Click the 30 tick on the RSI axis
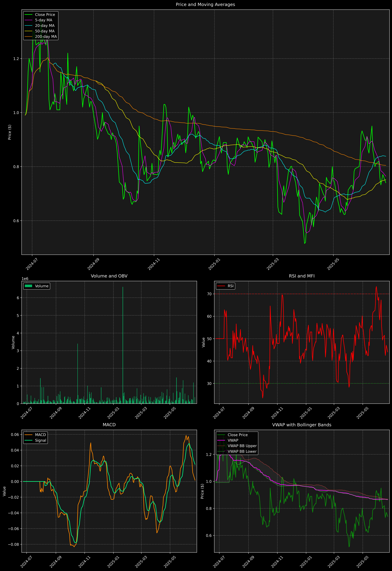The width and height of the screenshot is (392, 571). pos(209,384)
